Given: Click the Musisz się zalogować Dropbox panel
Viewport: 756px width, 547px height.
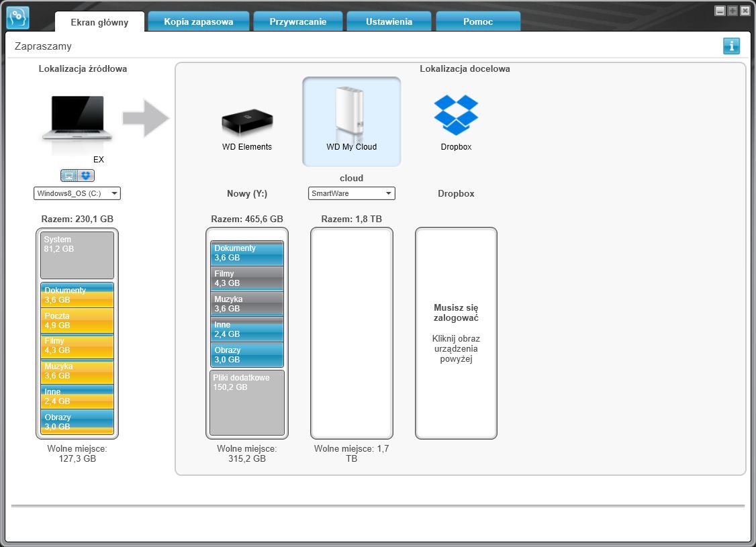Looking at the screenshot, I should point(456,333).
